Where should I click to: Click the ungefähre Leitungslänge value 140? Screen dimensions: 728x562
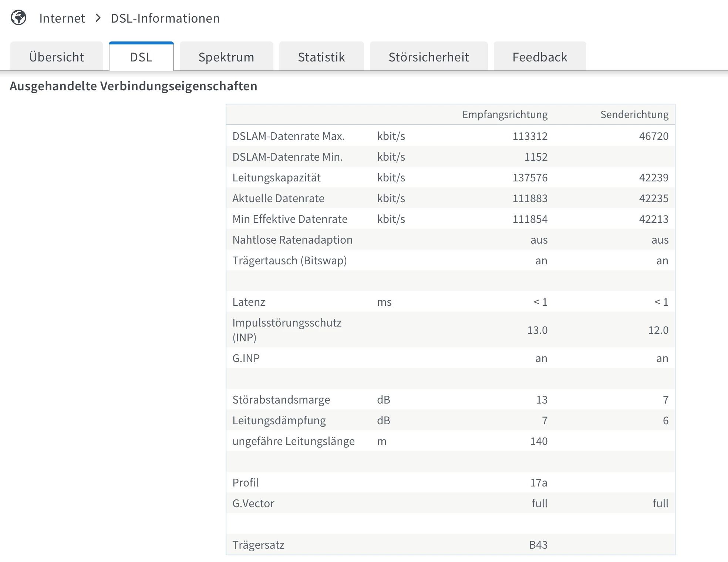point(539,441)
